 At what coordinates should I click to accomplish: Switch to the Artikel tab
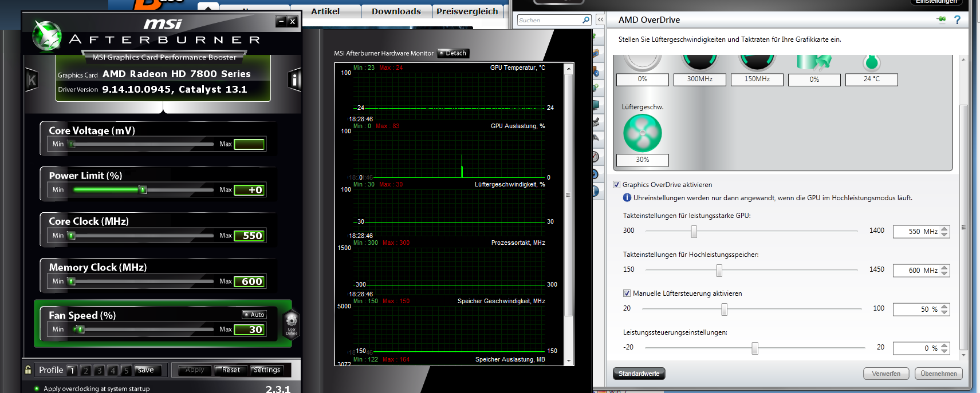pos(325,11)
